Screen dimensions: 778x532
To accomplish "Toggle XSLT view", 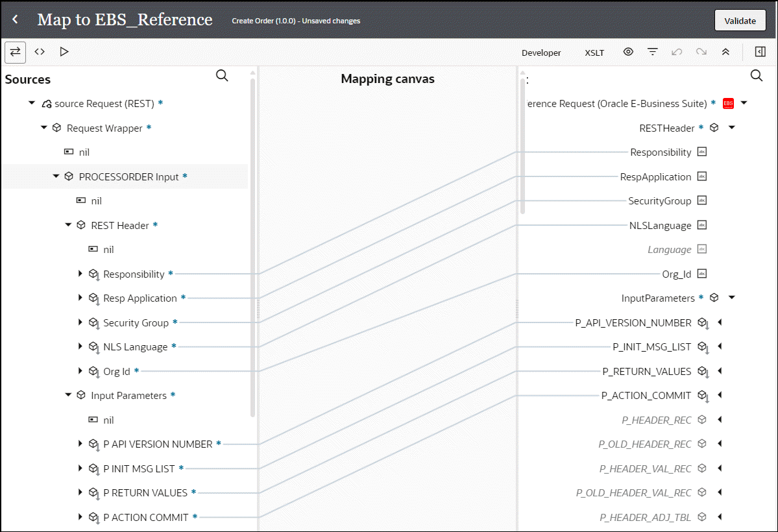I will (x=594, y=53).
